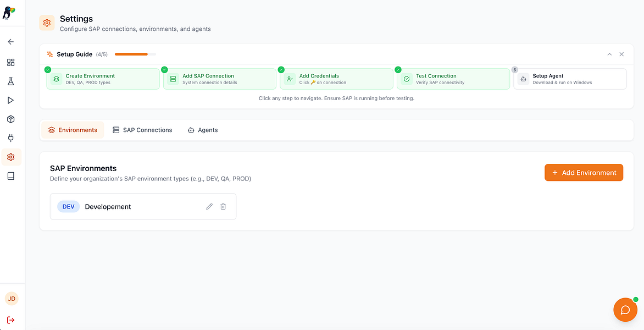The image size is (644, 330).
Task: Click the "Click any step to navigate" hint
Action: (x=336, y=98)
